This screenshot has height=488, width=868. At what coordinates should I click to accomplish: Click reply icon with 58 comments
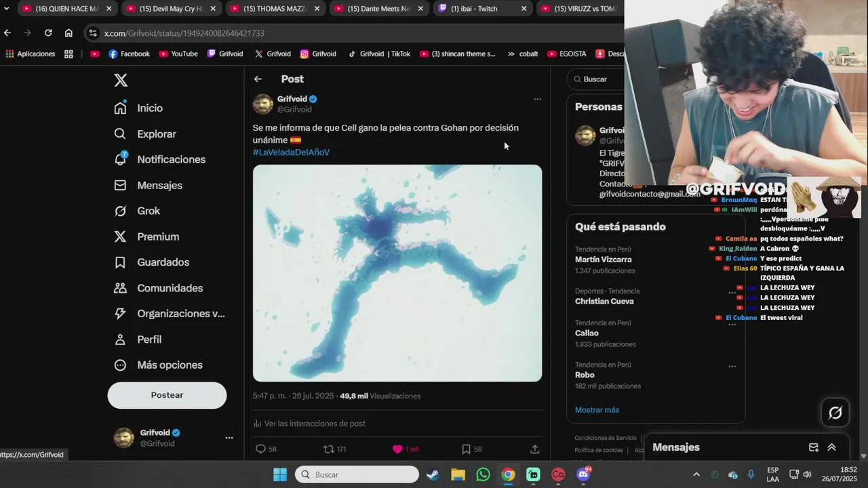pos(260,449)
